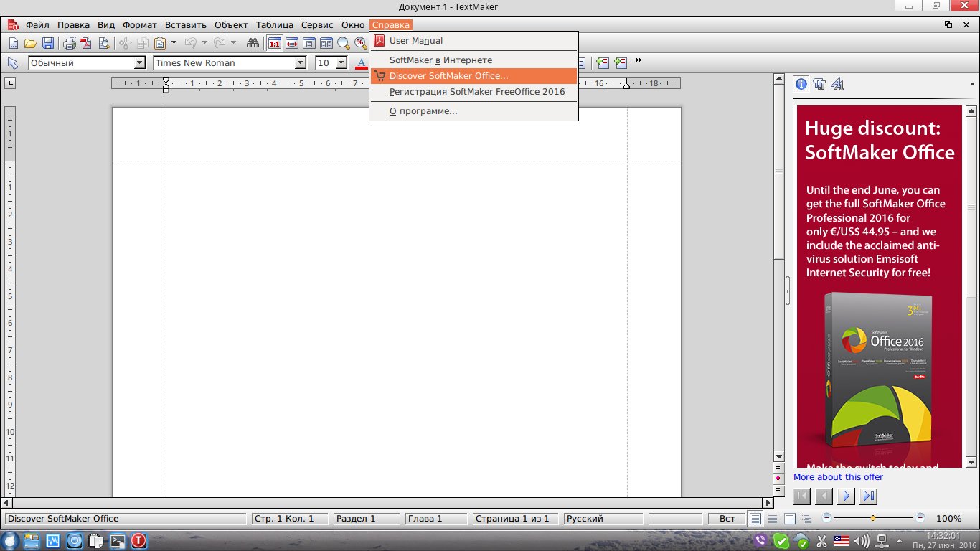Go to last item in sidebar navigation

tap(869, 496)
